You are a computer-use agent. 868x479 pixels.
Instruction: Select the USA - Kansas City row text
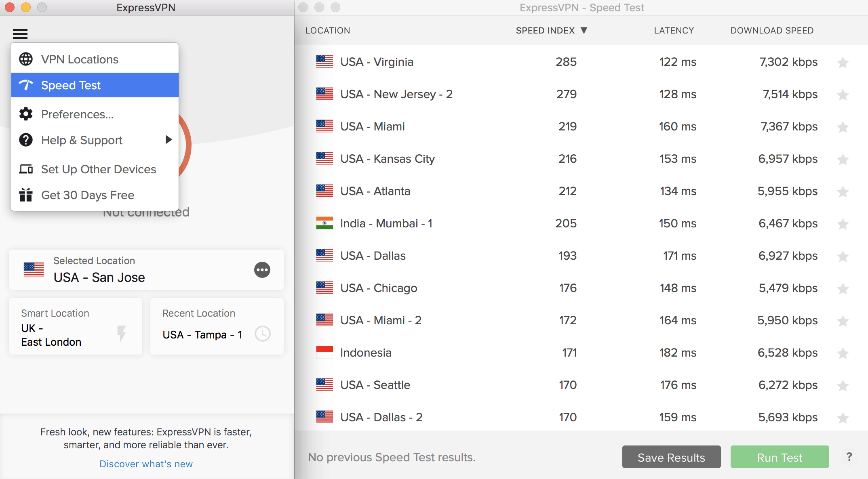click(x=387, y=159)
